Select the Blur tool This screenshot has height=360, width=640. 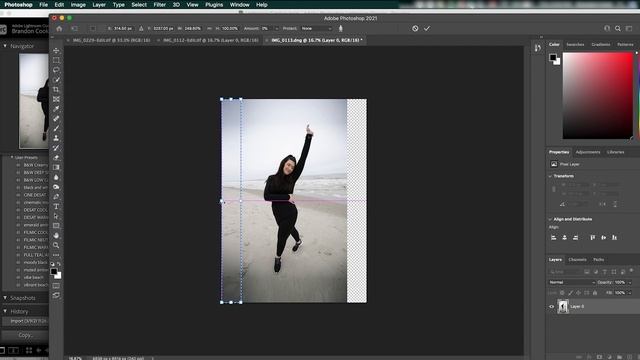click(x=56, y=177)
